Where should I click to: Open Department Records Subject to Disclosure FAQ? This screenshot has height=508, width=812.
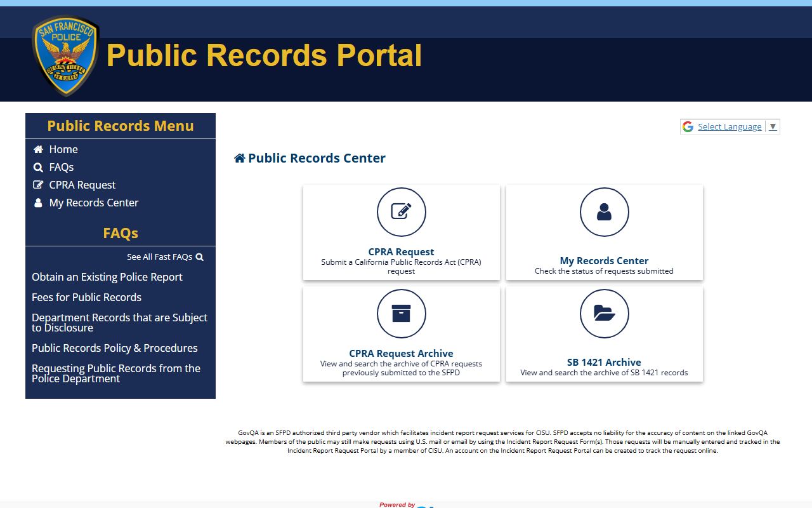point(120,323)
